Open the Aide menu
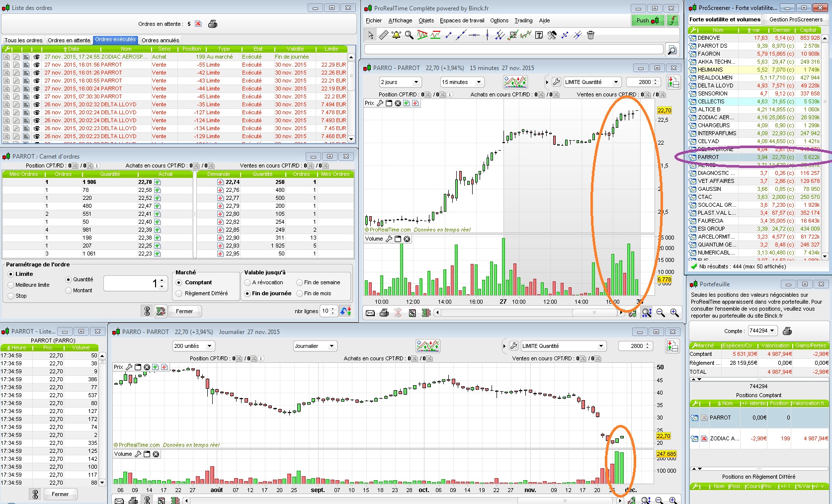 pyautogui.click(x=544, y=20)
